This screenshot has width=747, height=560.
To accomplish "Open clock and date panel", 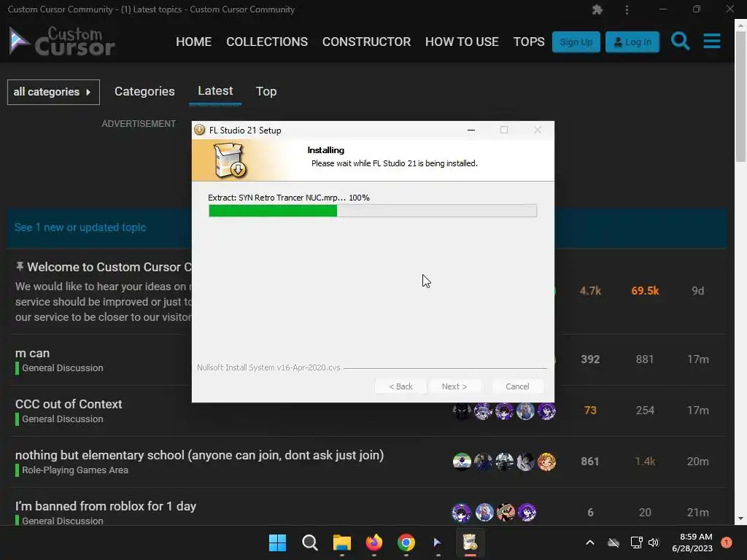I will click(x=692, y=542).
